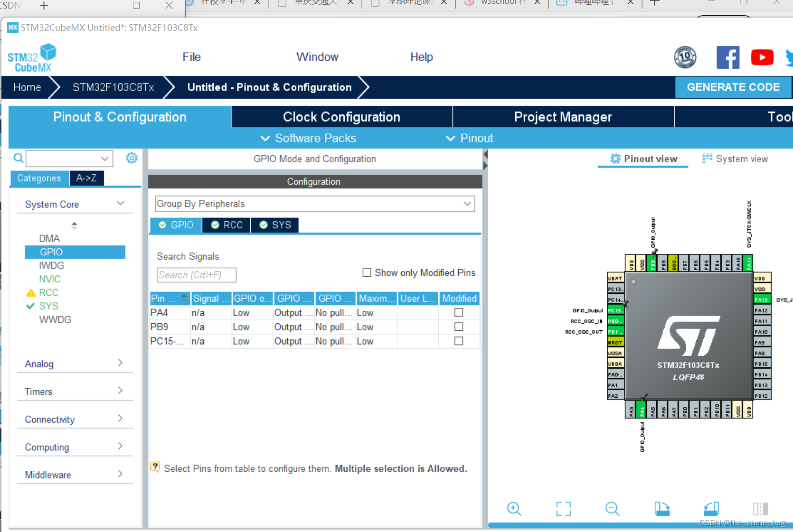Tick the Modified checkbox for PC15
The image size is (793, 532).
point(459,341)
